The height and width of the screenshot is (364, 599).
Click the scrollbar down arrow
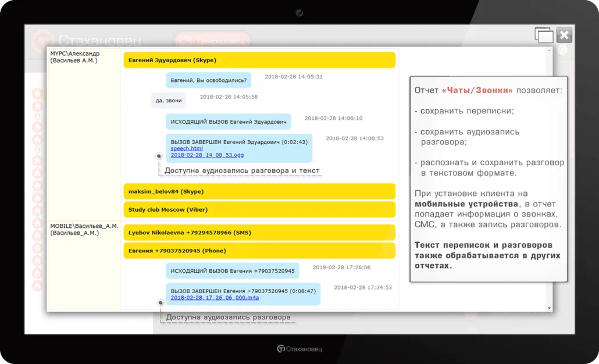(548, 307)
